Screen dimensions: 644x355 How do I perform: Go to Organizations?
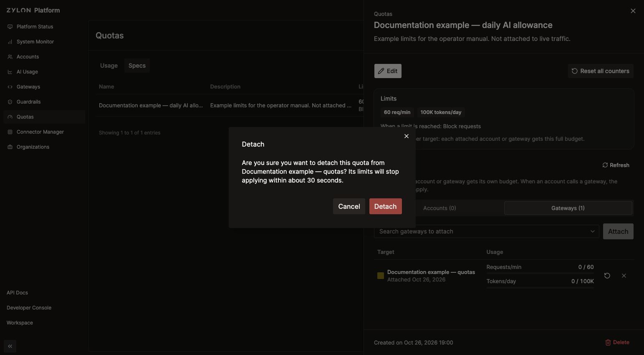coord(44,147)
